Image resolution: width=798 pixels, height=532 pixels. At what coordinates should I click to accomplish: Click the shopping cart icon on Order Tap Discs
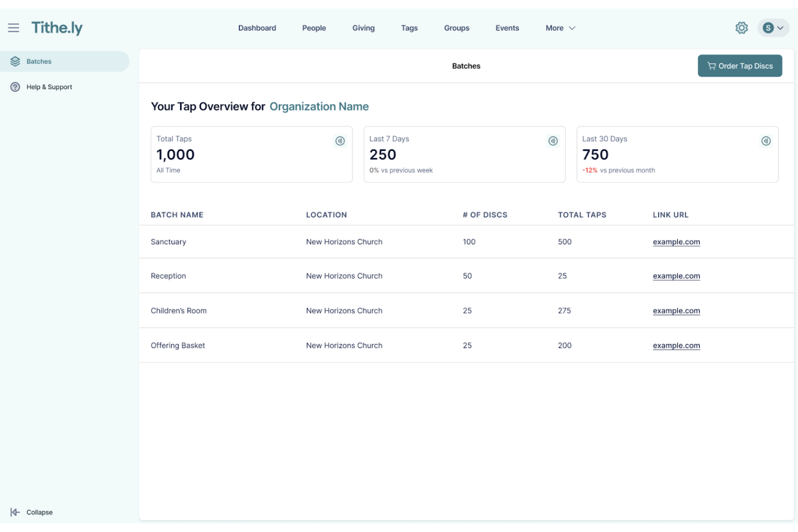[x=711, y=65]
